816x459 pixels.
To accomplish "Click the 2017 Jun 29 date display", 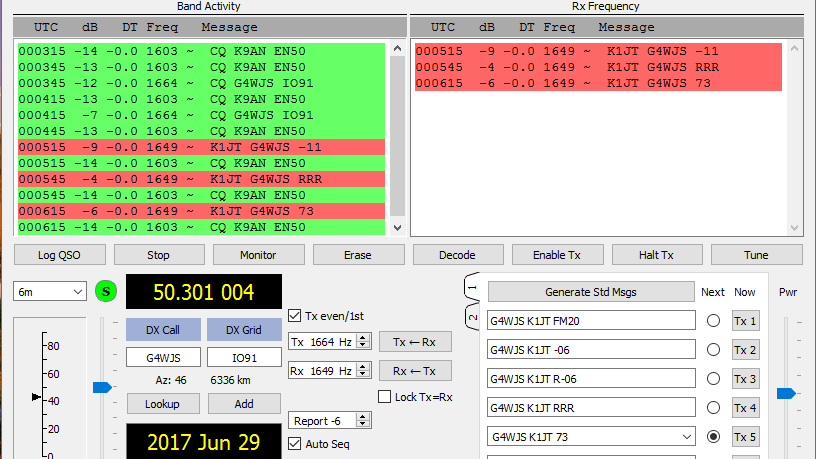I will (204, 442).
